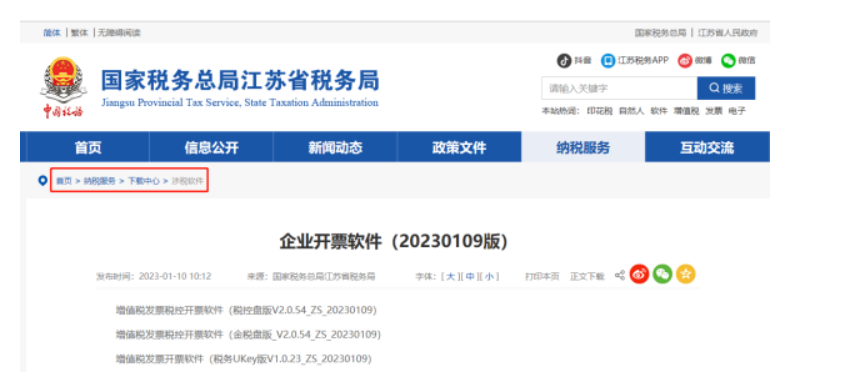Click the 搜索 search button

(x=726, y=88)
